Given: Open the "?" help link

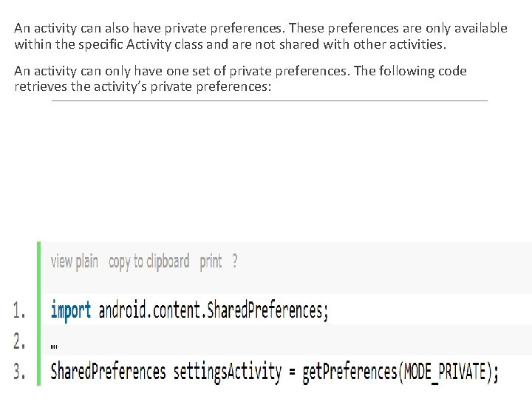Looking at the screenshot, I should [x=235, y=262].
